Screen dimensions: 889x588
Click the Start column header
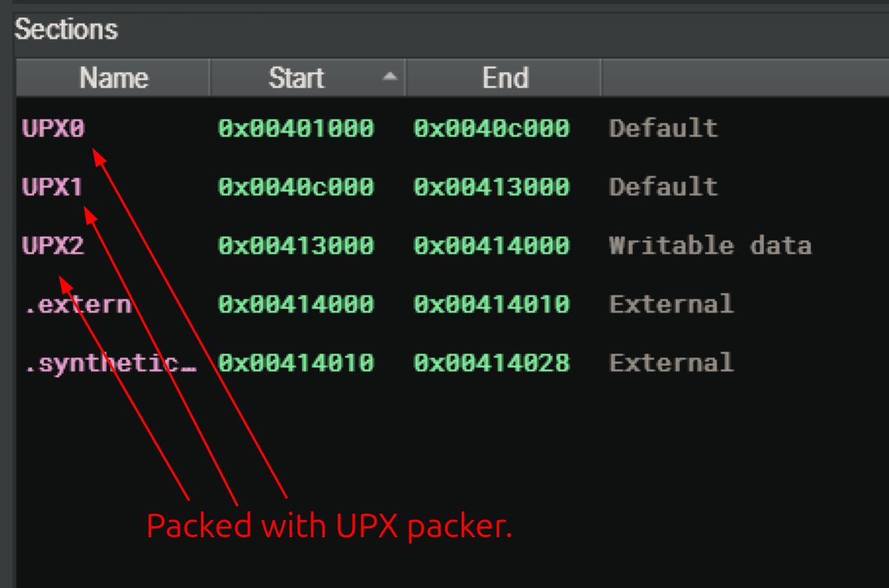297,78
